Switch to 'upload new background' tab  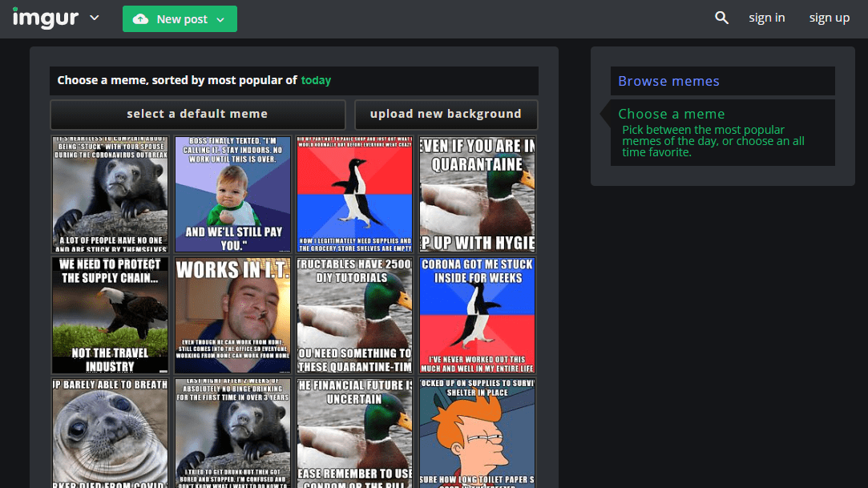point(446,114)
